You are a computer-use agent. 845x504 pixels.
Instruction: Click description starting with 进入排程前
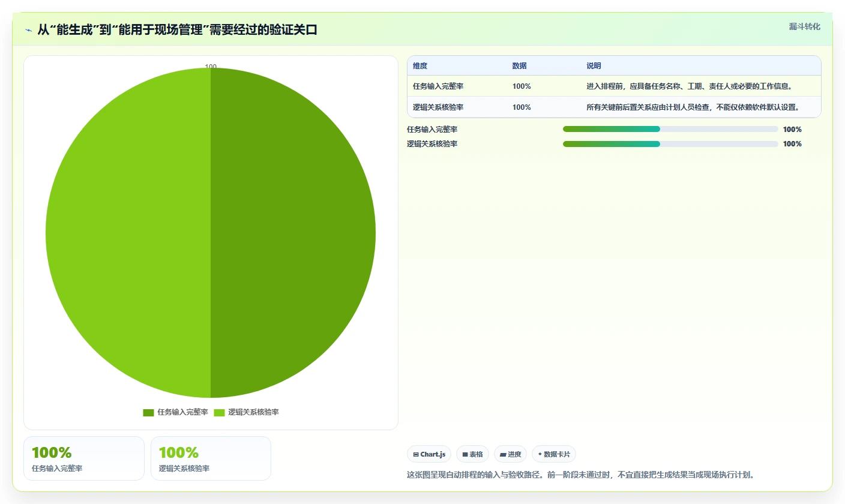(x=690, y=86)
